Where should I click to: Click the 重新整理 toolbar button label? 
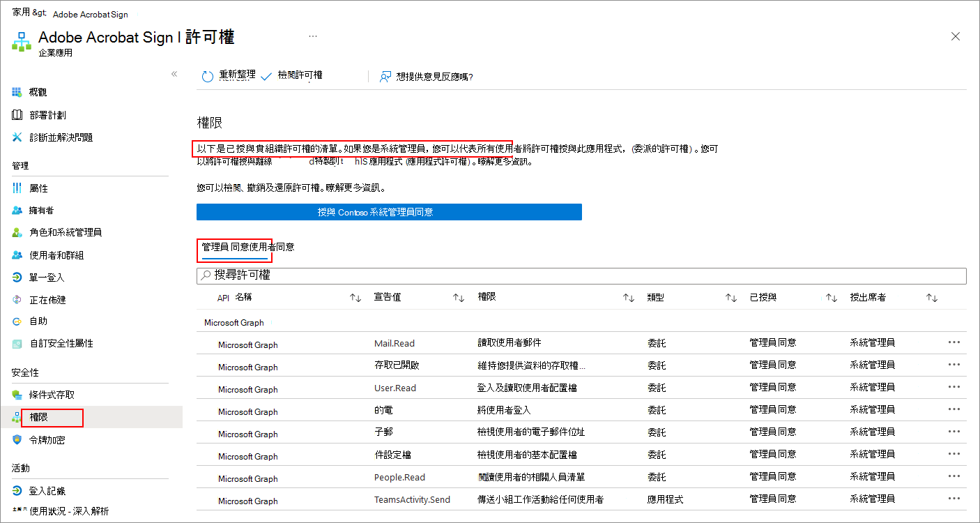[237, 75]
